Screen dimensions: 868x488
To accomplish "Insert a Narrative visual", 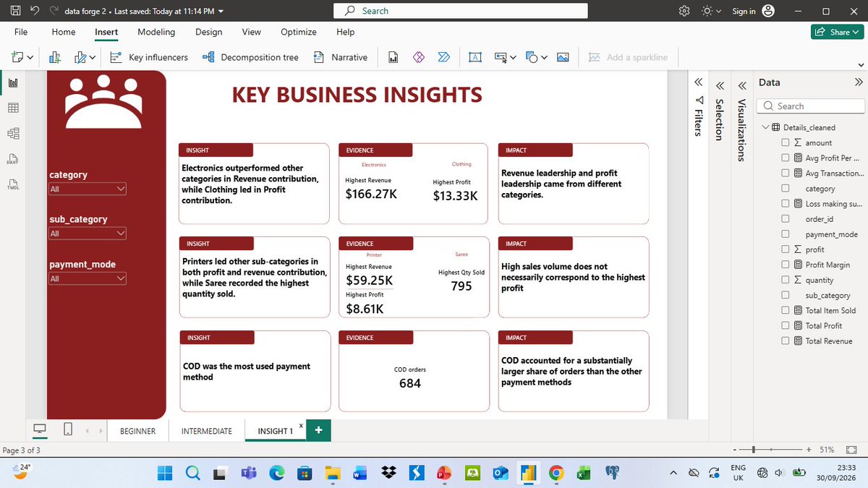I will (340, 57).
